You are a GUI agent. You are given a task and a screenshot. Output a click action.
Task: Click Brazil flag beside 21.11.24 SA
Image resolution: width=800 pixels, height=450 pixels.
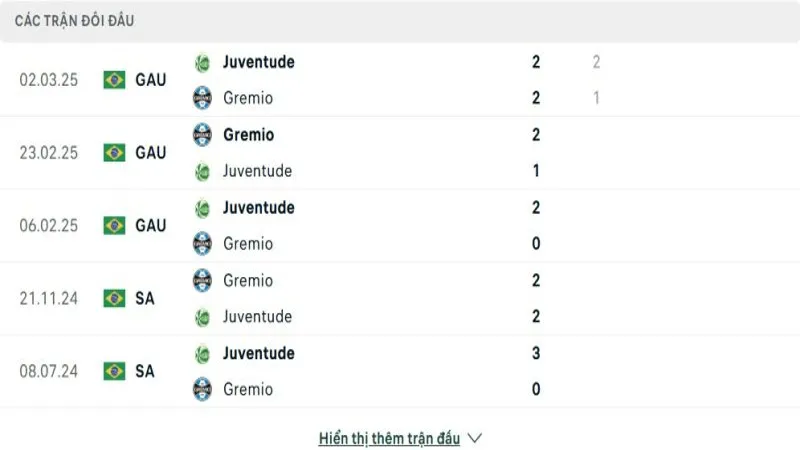click(x=114, y=298)
